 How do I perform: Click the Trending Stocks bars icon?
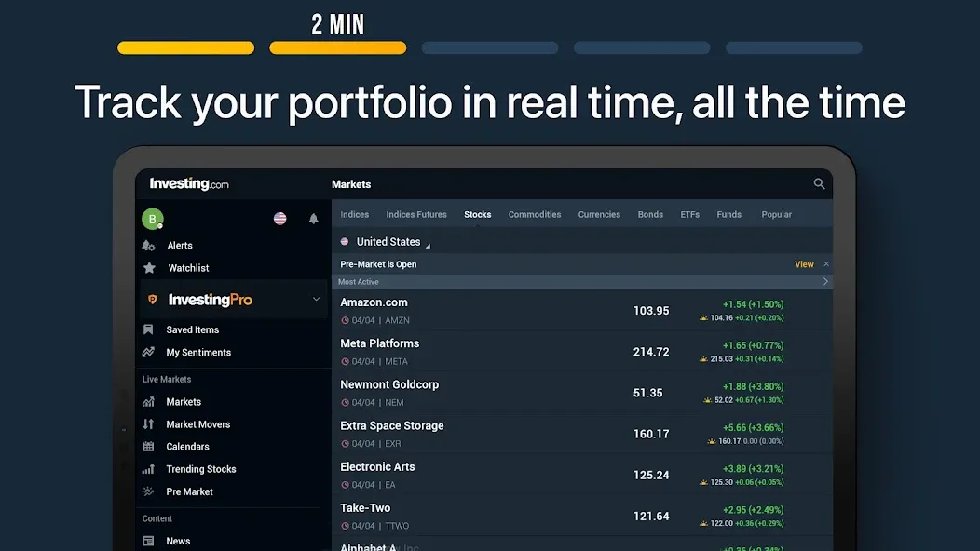pos(148,469)
